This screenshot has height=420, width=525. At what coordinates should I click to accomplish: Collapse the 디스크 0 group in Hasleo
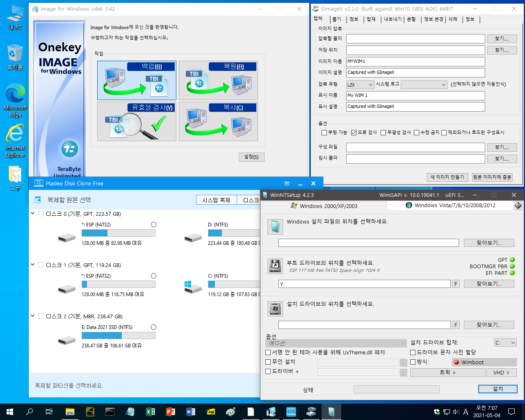coord(33,214)
